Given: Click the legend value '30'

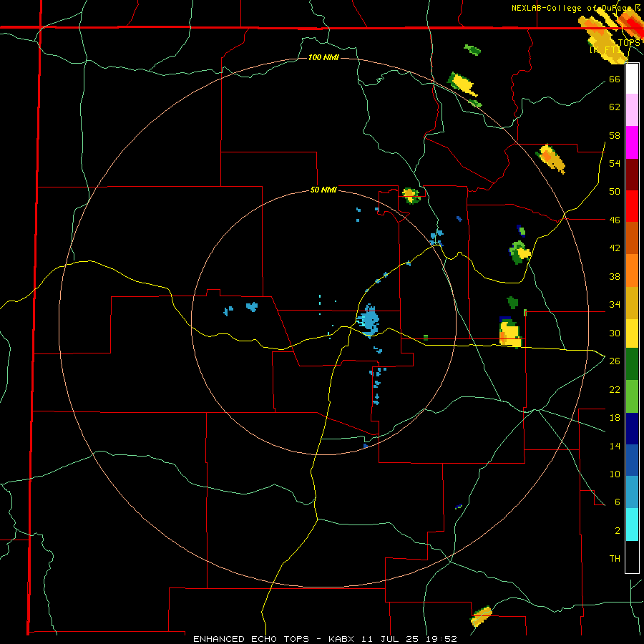Looking at the screenshot, I should coord(615,333).
